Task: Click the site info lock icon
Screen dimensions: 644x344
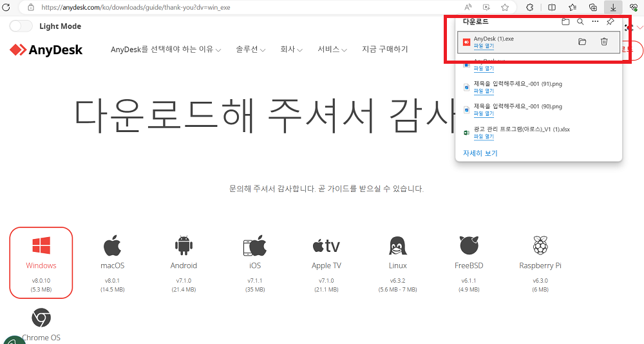Action: coord(30,7)
